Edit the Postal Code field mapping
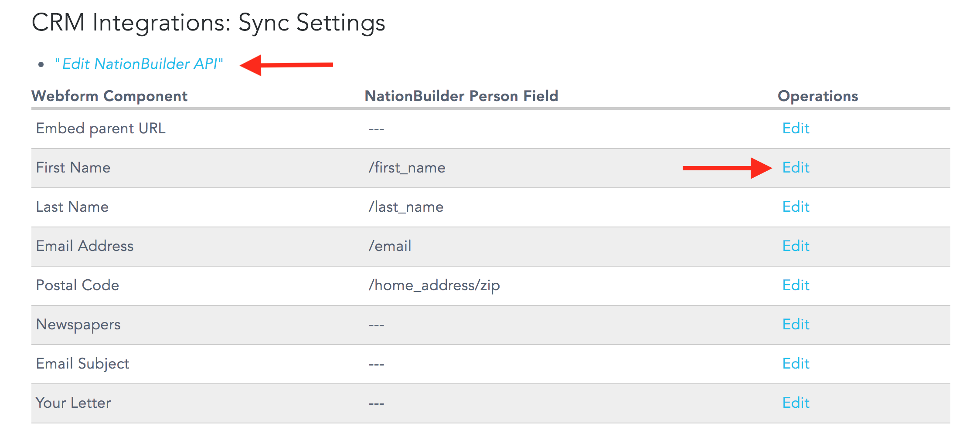 coord(796,285)
